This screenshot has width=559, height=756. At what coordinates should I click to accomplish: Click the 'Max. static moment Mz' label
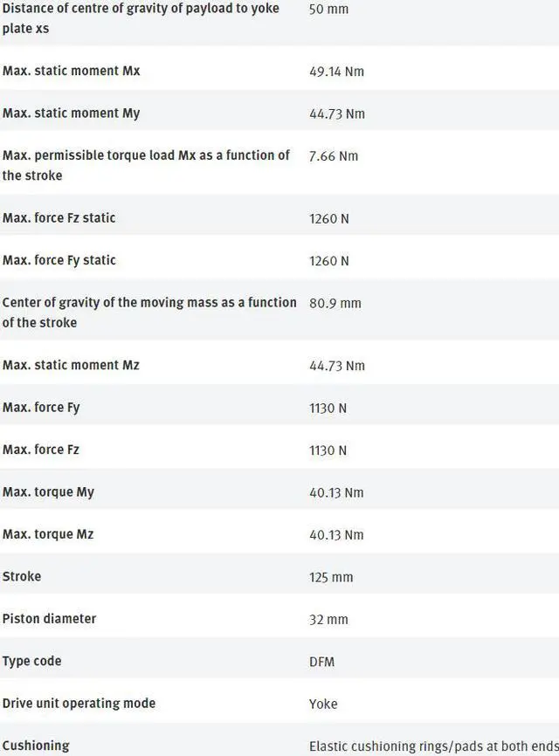pyautogui.click(x=71, y=365)
